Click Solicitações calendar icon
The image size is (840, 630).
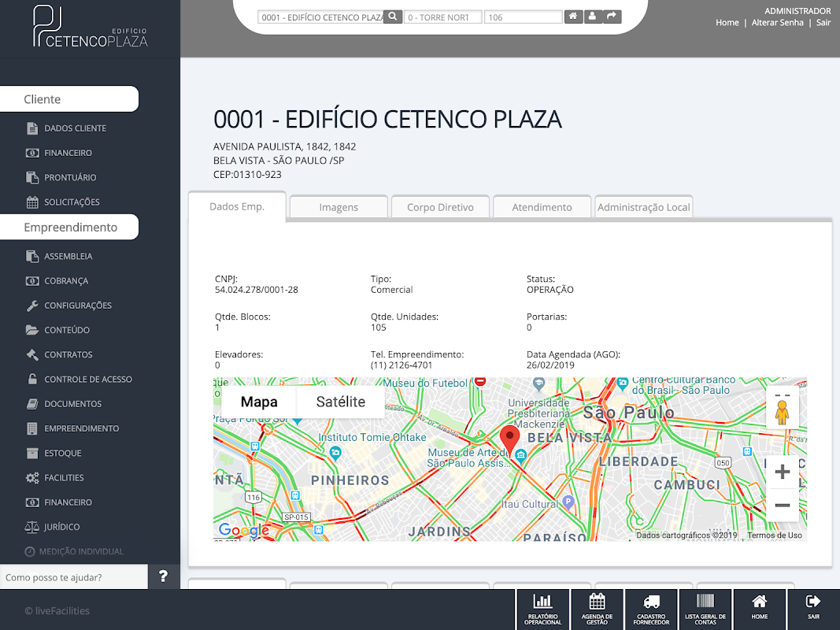32,202
